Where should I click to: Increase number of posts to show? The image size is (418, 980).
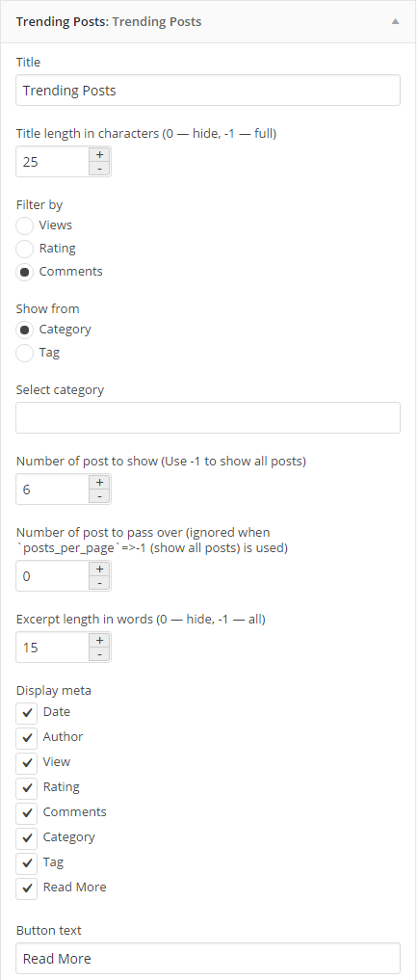pyautogui.click(x=99, y=483)
